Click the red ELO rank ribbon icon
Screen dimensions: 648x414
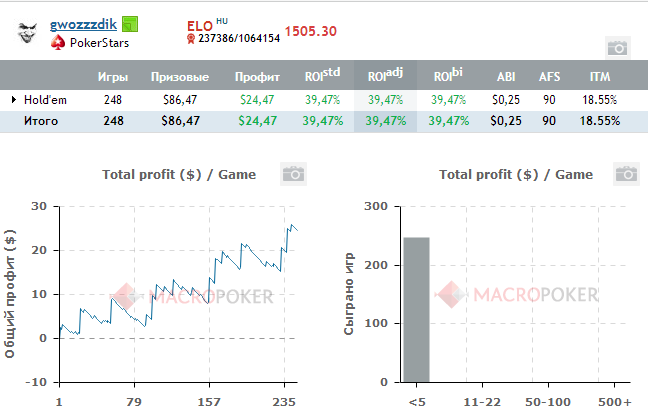click(x=191, y=39)
